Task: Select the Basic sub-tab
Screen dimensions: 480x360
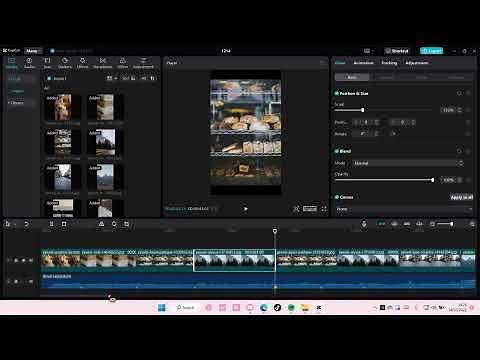Action: tap(352, 77)
